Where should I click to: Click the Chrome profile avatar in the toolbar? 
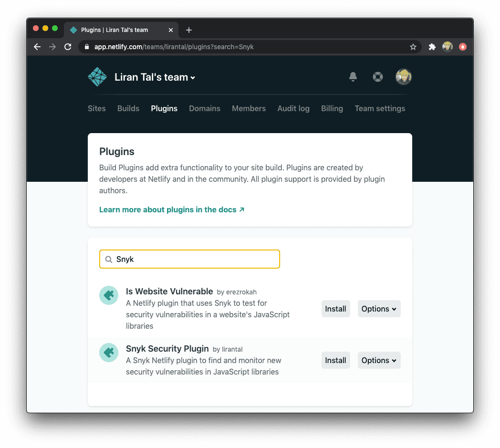coord(448,47)
